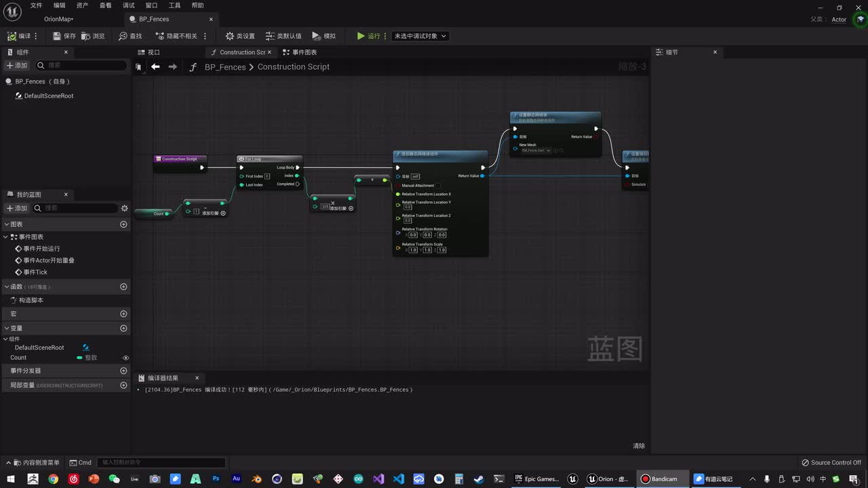Close the BP_Fences tab

212,19
